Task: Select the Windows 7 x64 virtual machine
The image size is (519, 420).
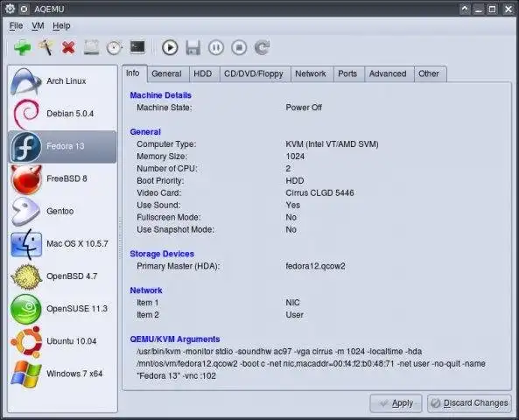Action: (62, 374)
